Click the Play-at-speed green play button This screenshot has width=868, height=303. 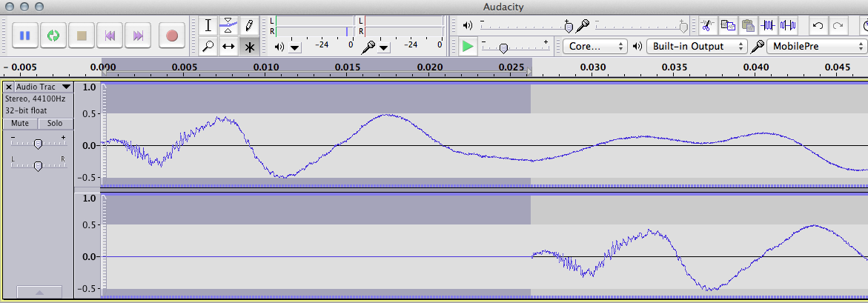[x=468, y=47]
